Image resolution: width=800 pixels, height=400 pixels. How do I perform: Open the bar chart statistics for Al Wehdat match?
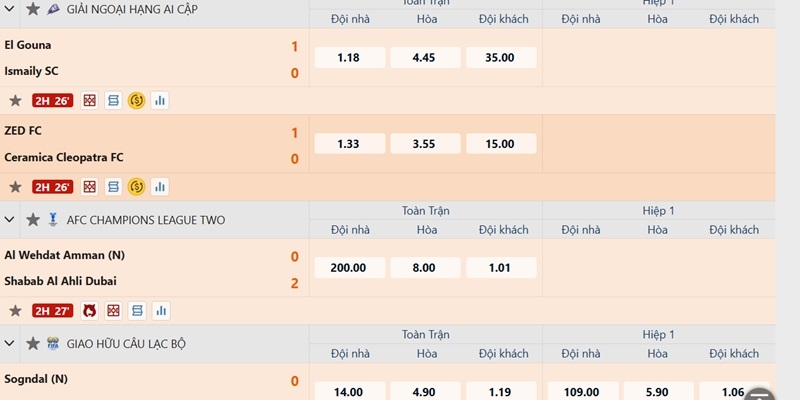coord(161,311)
